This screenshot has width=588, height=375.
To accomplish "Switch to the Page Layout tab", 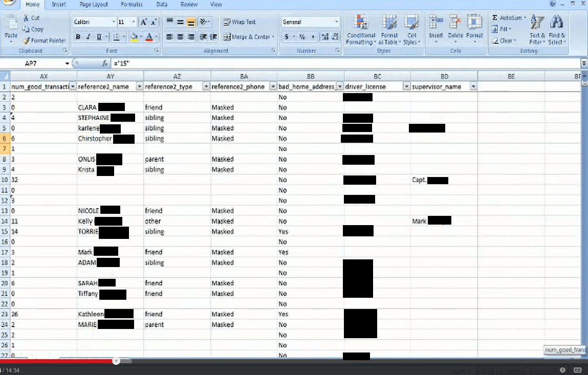I will point(94,5).
